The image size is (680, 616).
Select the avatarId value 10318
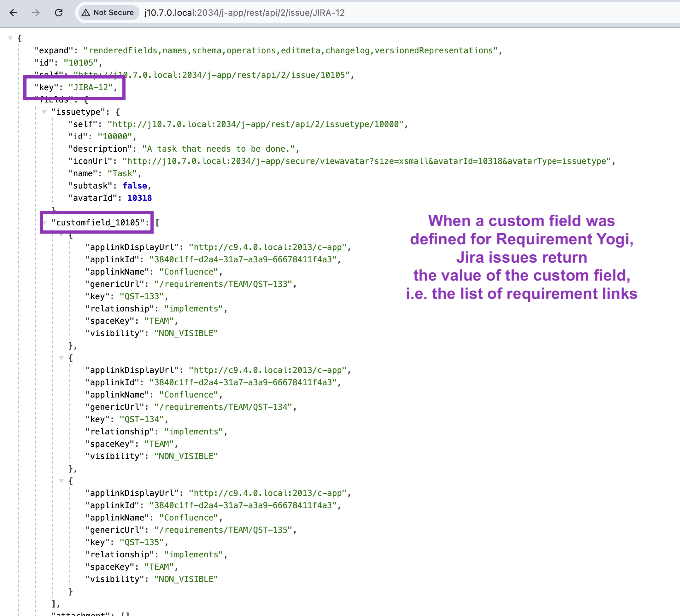point(140,198)
